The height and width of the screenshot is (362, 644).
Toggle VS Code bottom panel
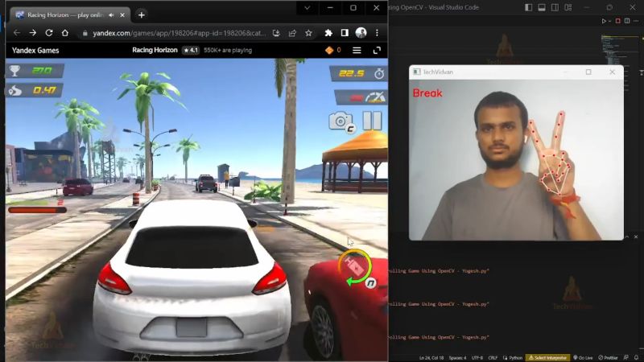point(542,7)
